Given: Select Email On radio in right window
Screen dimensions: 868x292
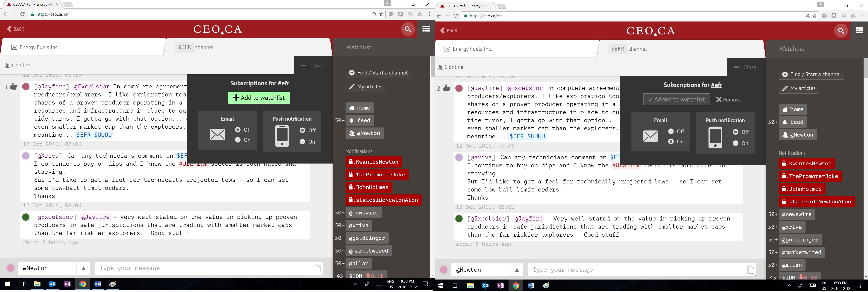Looking at the screenshot, I should point(671,141).
